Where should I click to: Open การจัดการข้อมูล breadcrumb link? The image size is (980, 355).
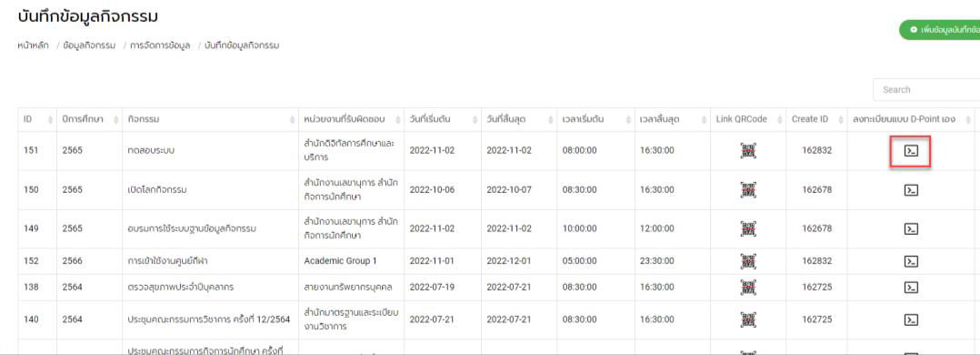(160, 46)
